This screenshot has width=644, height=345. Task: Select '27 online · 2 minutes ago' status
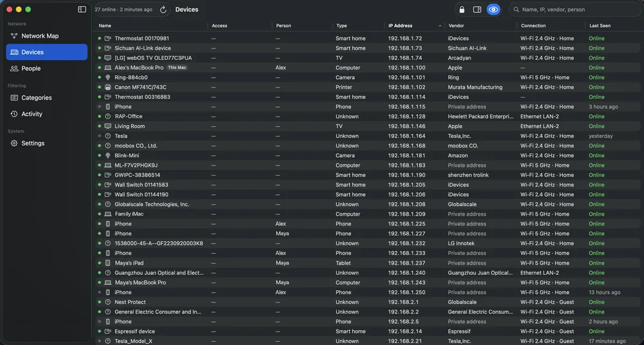click(x=124, y=10)
